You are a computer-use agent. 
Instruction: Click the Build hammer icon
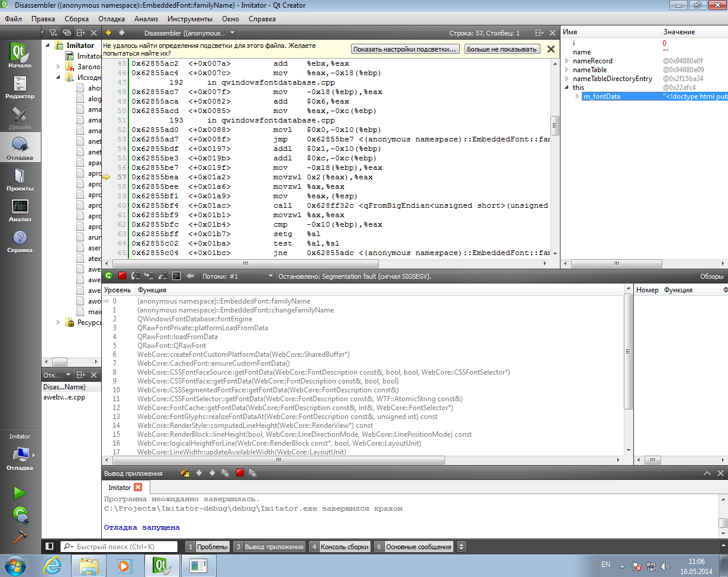point(20,537)
